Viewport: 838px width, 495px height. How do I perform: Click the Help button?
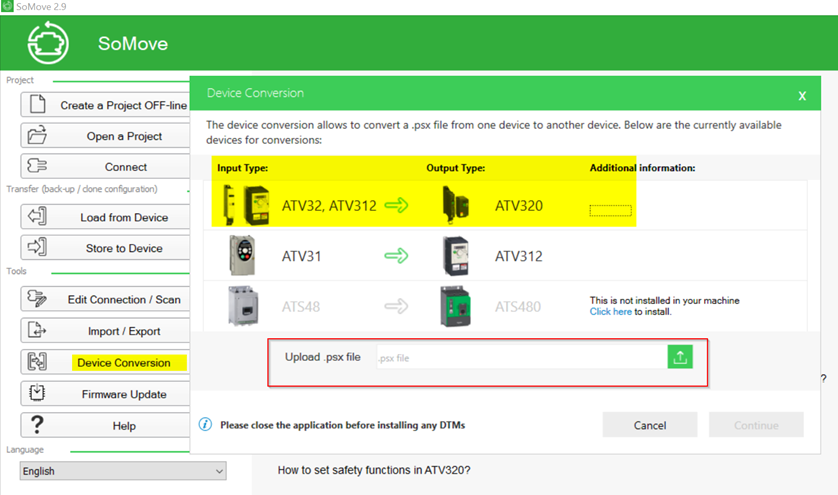tap(105, 426)
